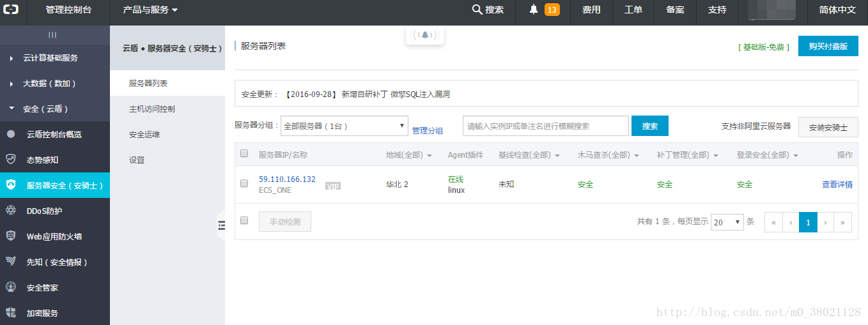Collapse the sidebar using three-bar handle

coord(52,34)
